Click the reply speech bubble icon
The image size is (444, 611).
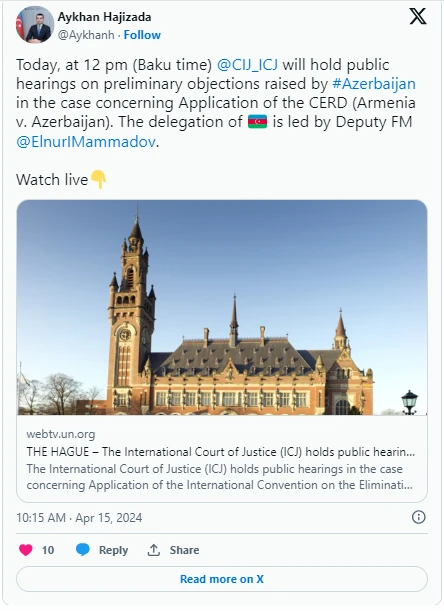click(x=83, y=550)
